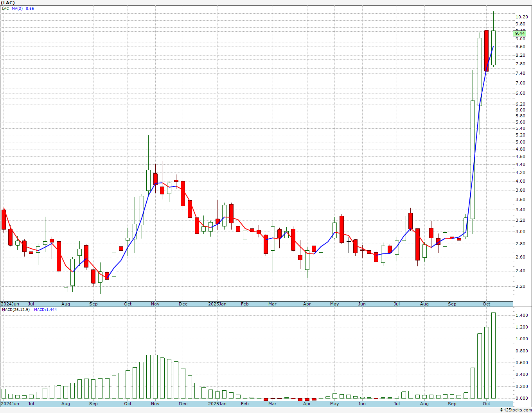Click the 9.44 current price tag
This screenshot has height=413, width=532.
[x=520, y=34]
